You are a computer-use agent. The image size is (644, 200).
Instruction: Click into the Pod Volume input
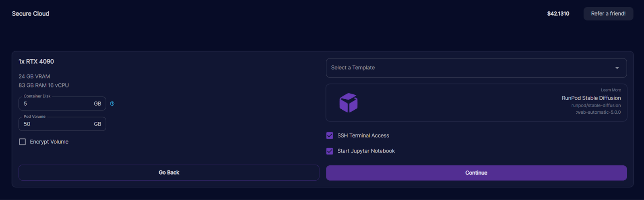pos(56,124)
